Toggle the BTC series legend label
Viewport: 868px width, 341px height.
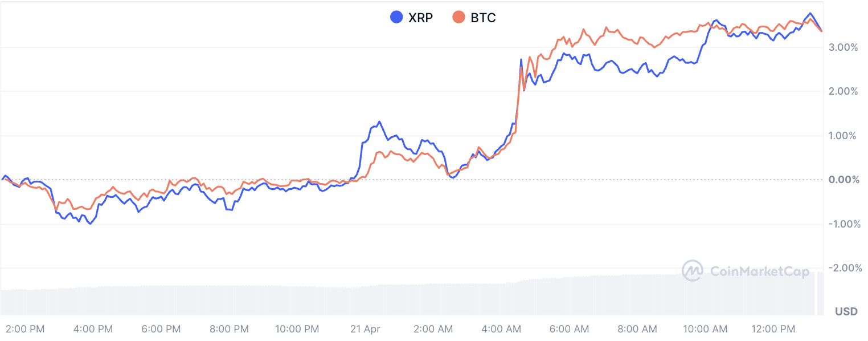(483, 18)
